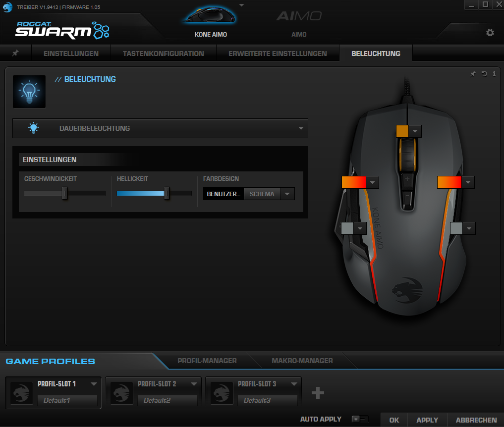Click the Beleuchtung light bulb panel icon
This screenshot has width=504, height=427.
(29, 92)
